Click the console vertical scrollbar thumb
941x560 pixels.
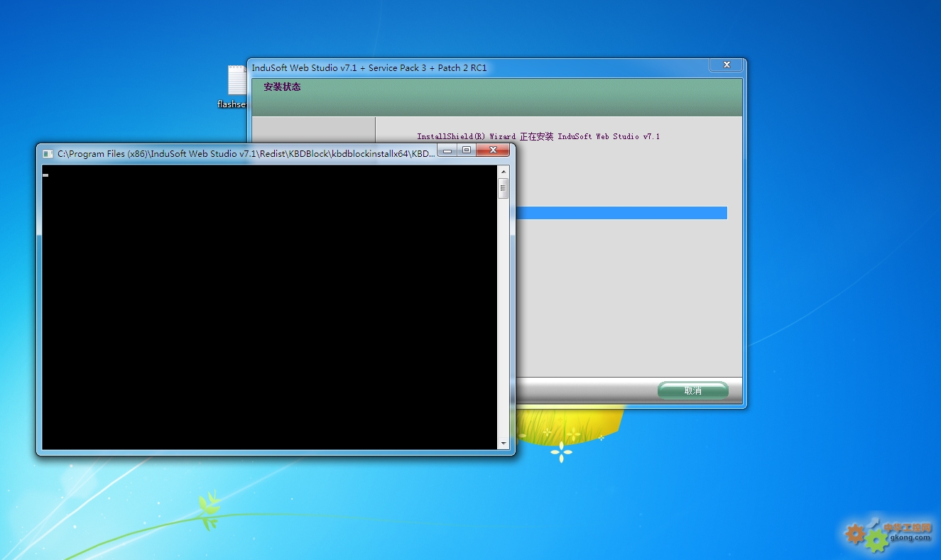coord(504,189)
